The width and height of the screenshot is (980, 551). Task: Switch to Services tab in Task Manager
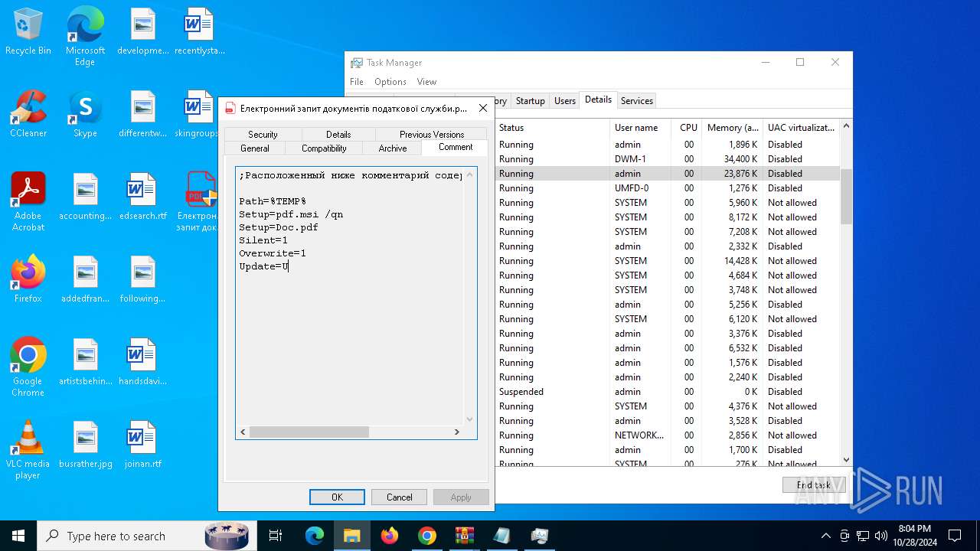pyautogui.click(x=637, y=100)
